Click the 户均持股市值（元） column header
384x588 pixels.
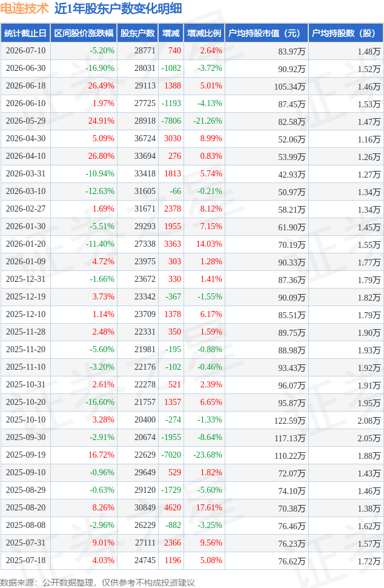266,33
